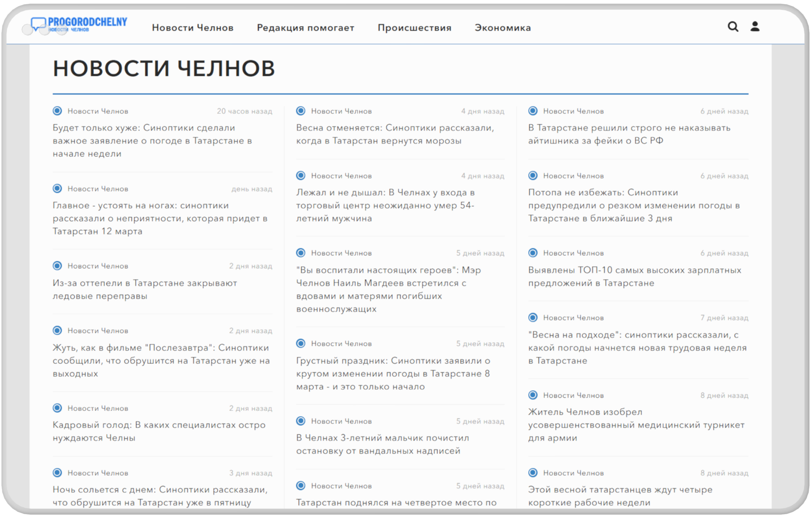
Task: Click category icon above 'Жуть, как в фильме'
Action: point(58,330)
